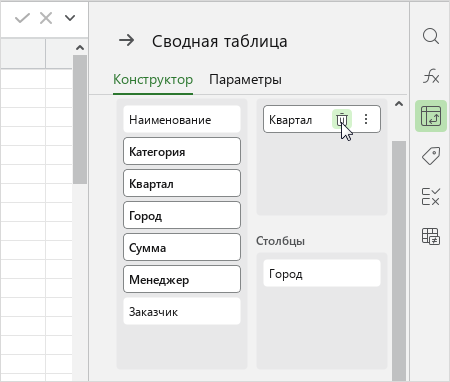Click the Сводная таблица panel title

220,41
